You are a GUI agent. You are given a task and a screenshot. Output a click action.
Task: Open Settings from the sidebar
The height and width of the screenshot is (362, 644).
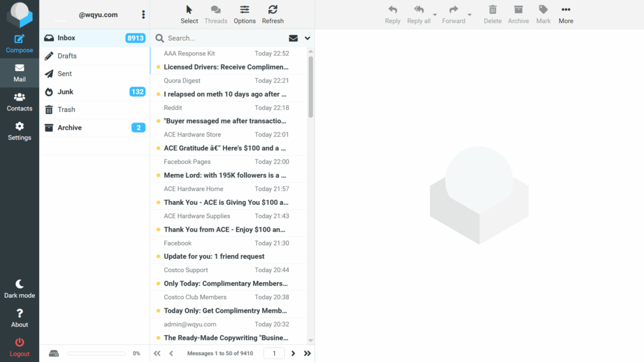tap(19, 131)
